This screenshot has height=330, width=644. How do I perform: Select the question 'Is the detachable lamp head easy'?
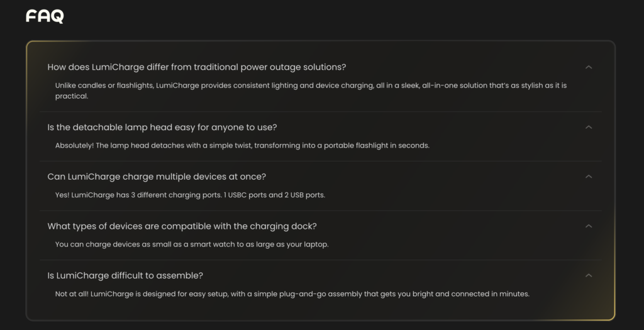point(162,127)
